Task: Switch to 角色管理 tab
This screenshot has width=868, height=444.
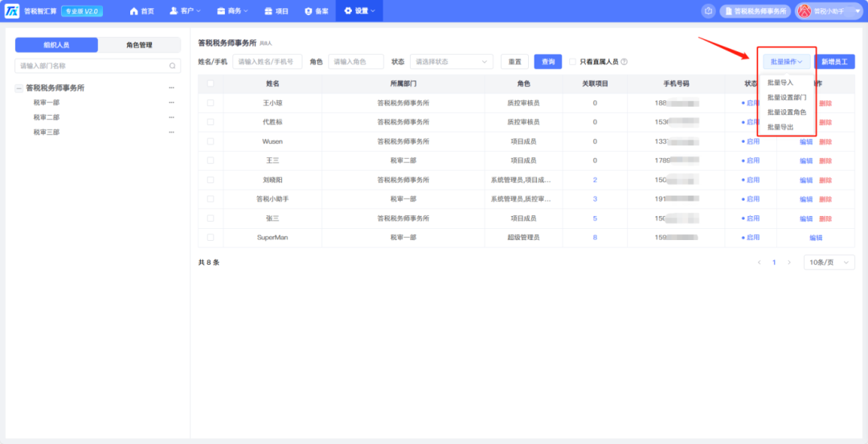Action: point(139,45)
